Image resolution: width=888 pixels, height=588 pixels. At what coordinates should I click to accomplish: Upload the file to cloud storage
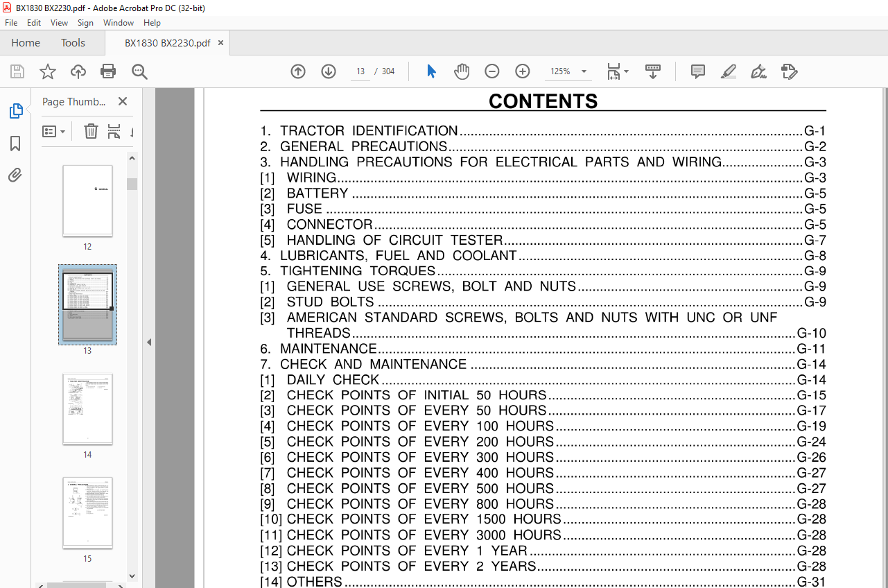click(x=78, y=71)
